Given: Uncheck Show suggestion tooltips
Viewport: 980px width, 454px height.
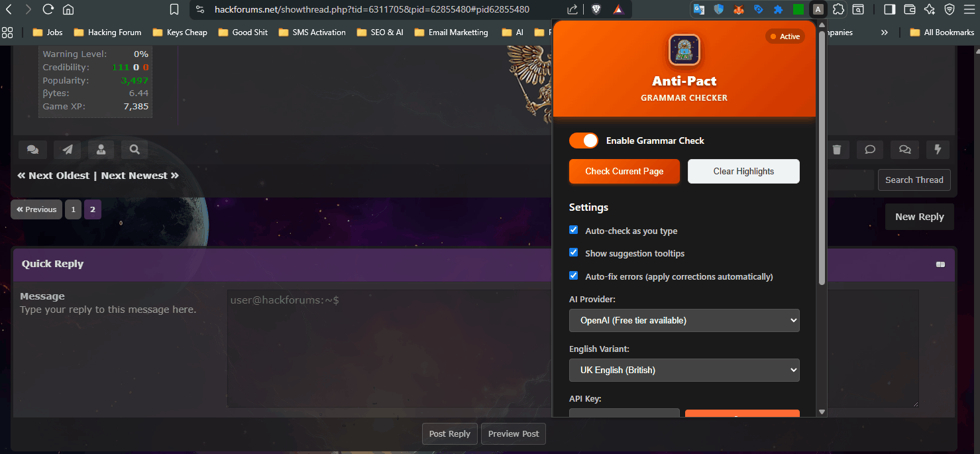Looking at the screenshot, I should 574,253.
